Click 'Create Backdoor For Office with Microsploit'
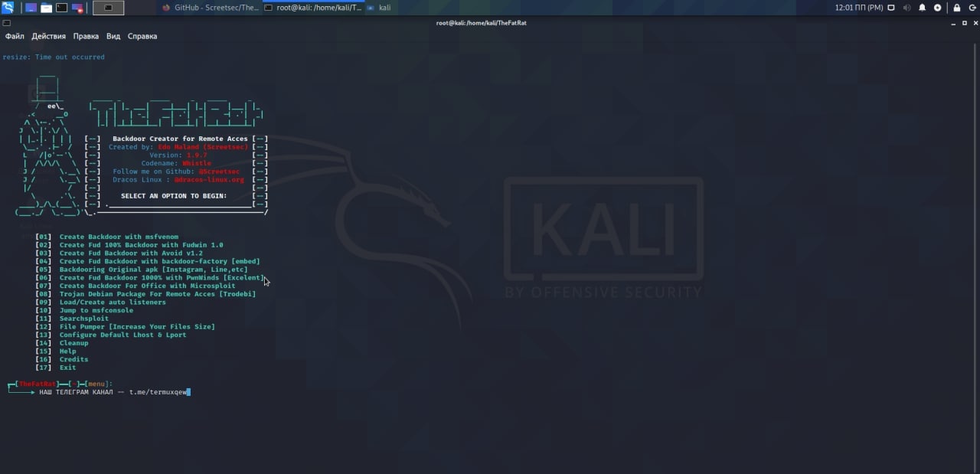The width and height of the screenshot is (980, 474). click(148, 286)
